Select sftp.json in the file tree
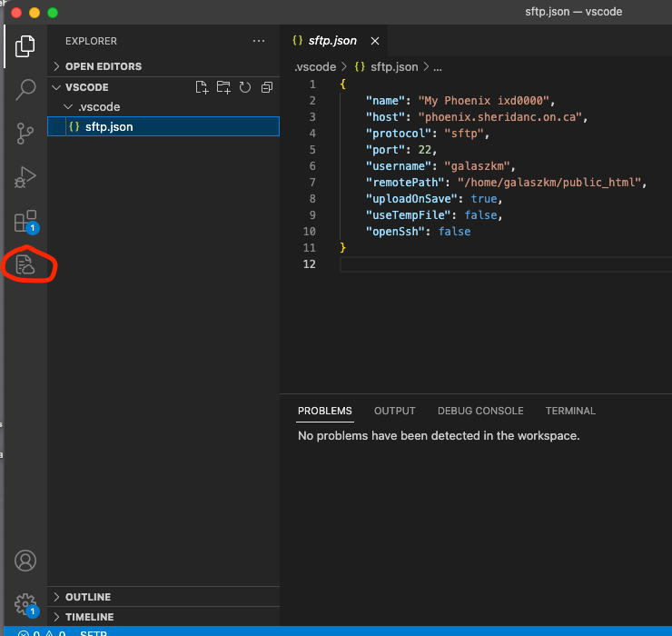The image size is (672, 636). [109, 127]
